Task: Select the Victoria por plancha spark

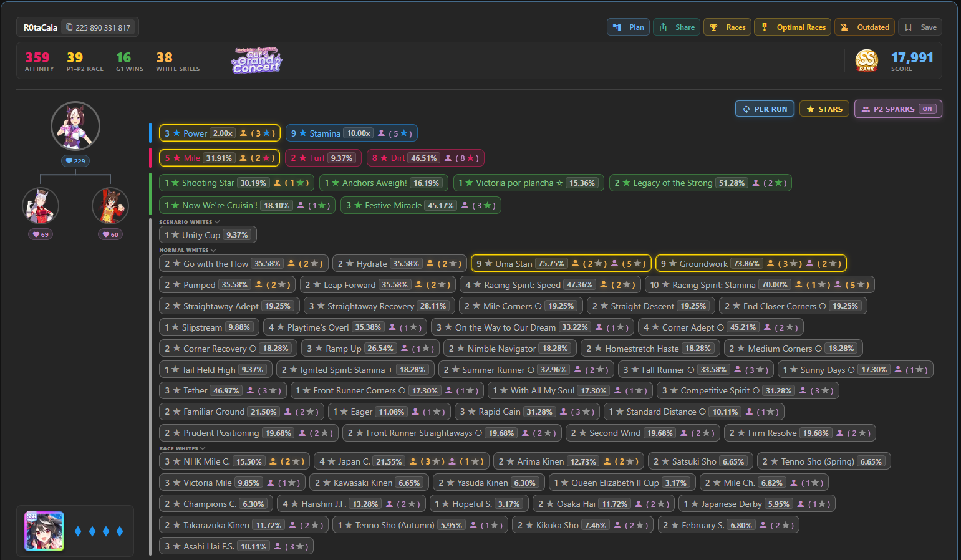Action: (x=528, y=183)
